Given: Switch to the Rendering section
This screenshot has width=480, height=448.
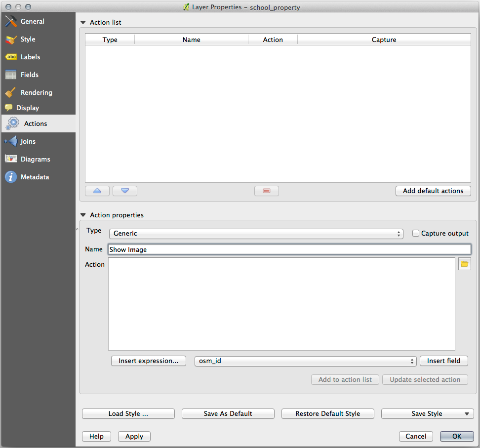Looking at the screenshot, I should click(36, 92).
